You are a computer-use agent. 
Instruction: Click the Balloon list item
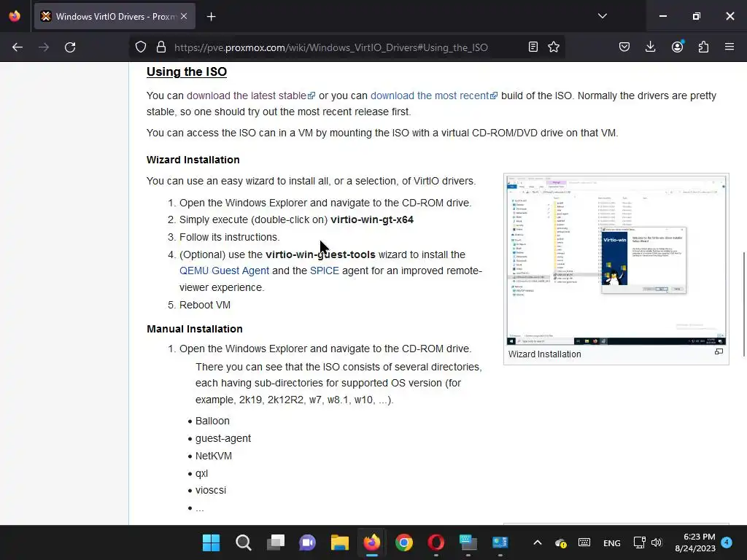[212, 421]
